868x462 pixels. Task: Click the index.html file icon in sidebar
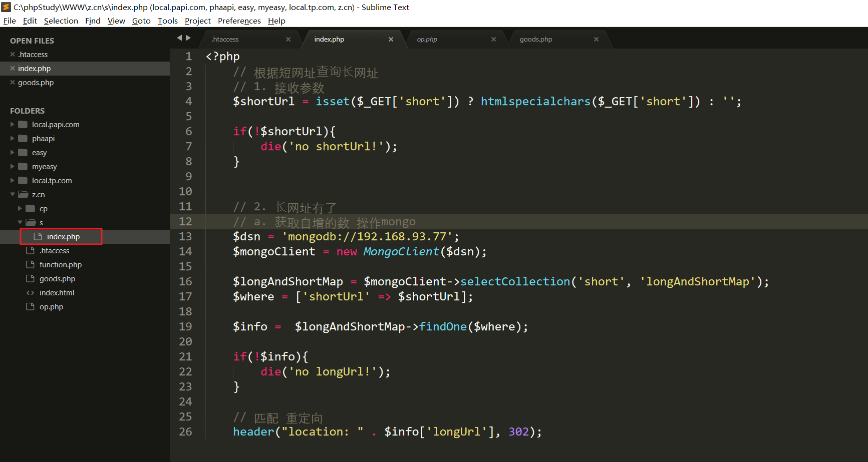click(x=31, y=293)
